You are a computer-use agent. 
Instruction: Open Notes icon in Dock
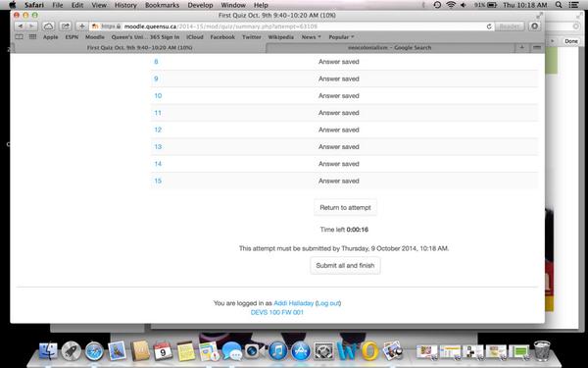click(185, 350)
